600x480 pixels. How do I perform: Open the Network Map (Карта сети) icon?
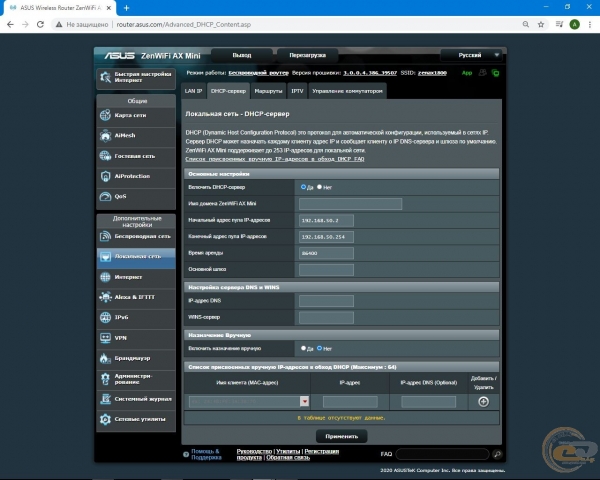pos(105,115)
